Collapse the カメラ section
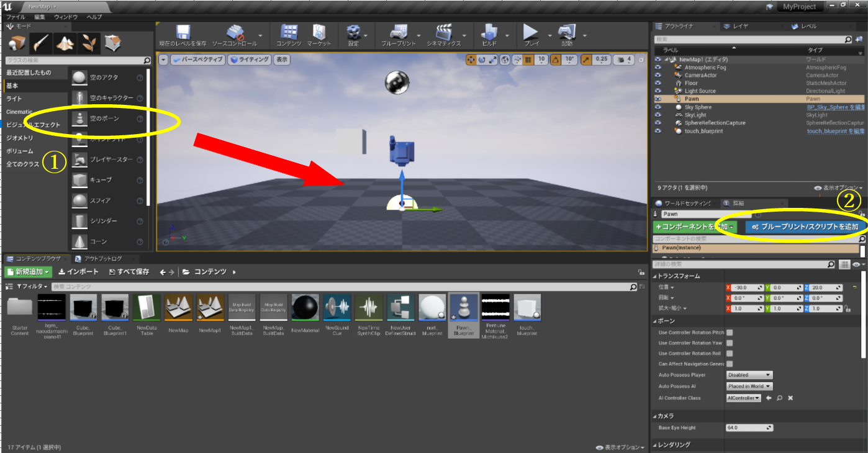 pos(655,416)
